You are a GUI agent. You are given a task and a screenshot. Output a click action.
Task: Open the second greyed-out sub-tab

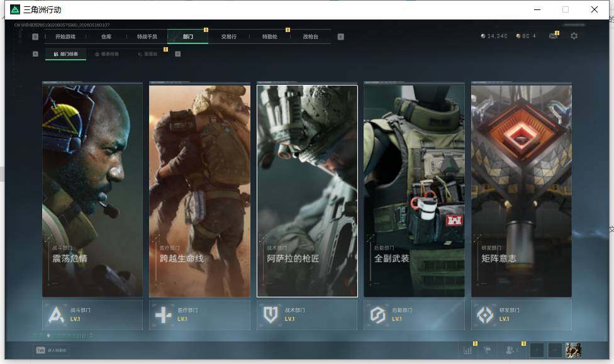point(107,54)
